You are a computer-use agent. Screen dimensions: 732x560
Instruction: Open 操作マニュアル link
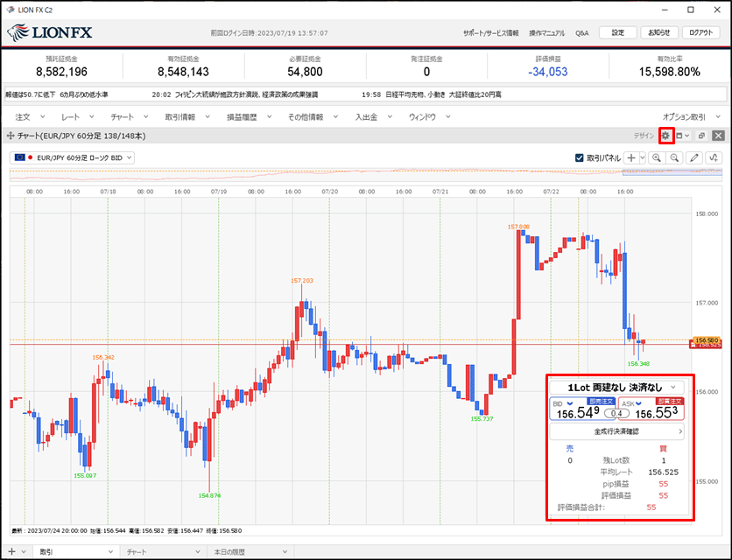point(546,33)
